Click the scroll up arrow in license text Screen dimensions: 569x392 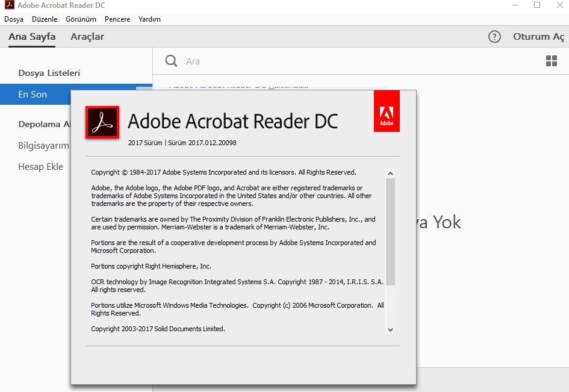tap(390, 173)
